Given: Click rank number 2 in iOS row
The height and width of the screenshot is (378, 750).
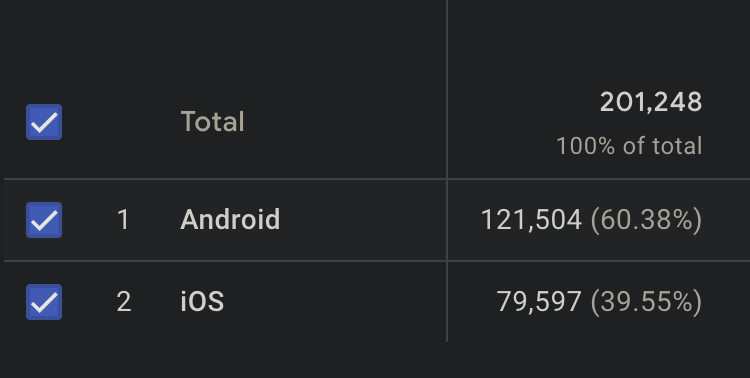Looking at the screenshot, I should (123, 302).
